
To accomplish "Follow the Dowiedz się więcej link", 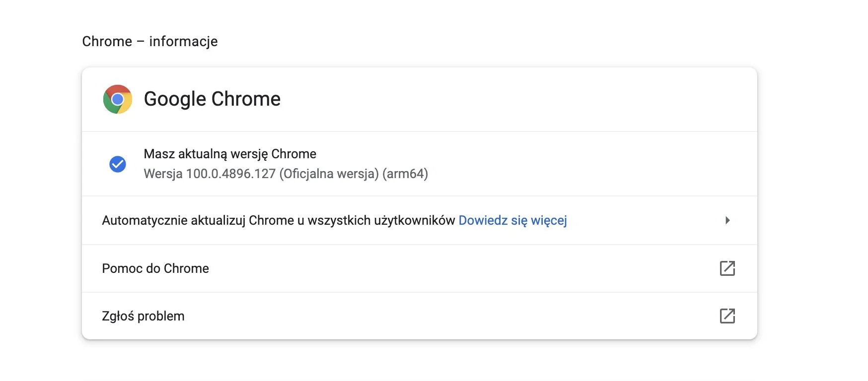I will tap(512, 220).
